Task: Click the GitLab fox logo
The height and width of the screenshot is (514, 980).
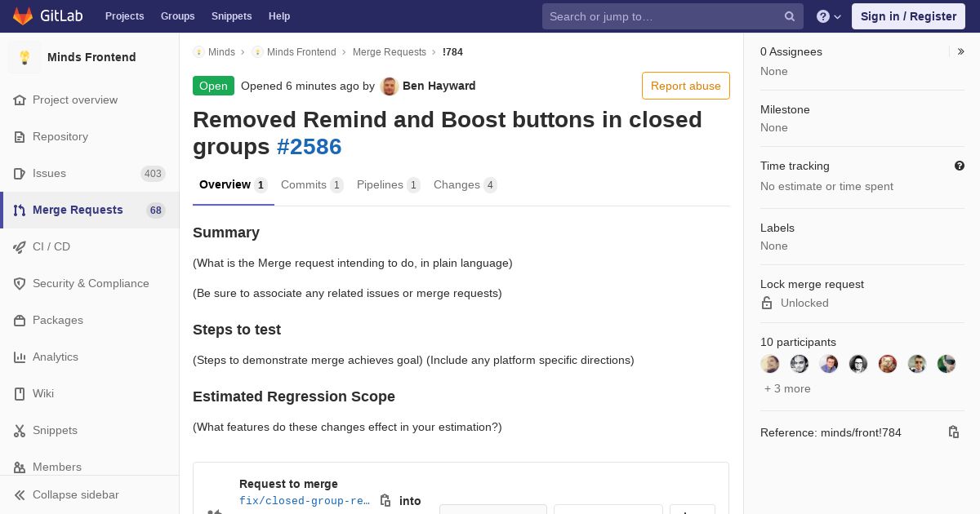Action: [x=23, y=16]
